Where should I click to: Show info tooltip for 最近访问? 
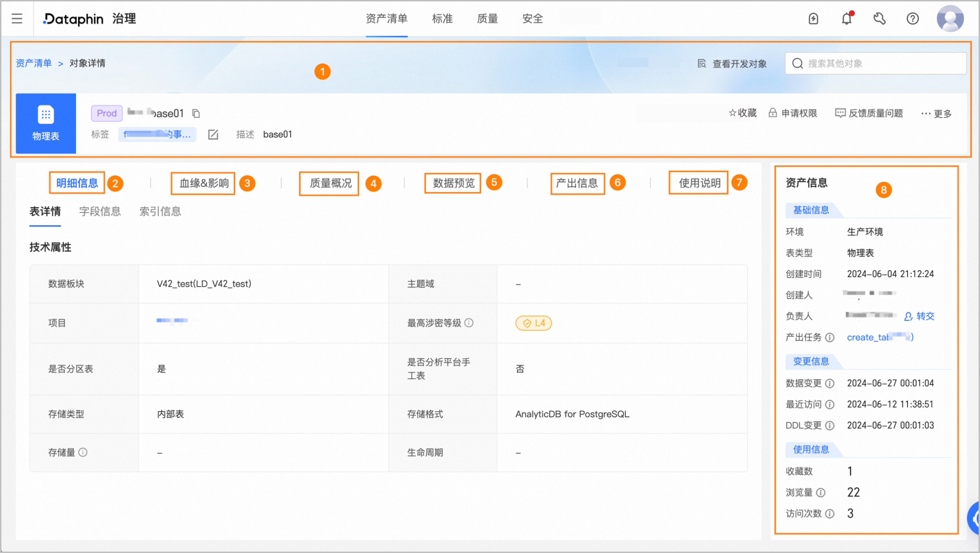[x=830, y=405]
